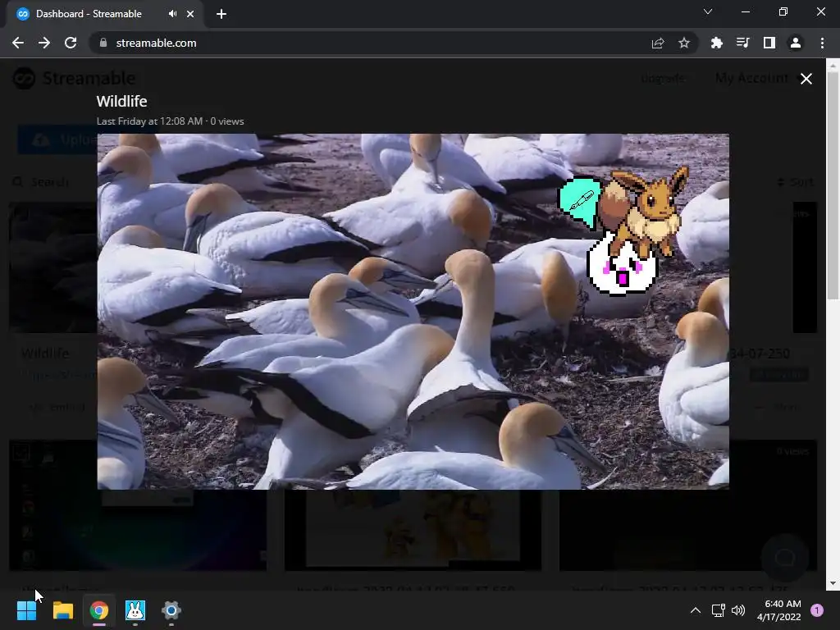
Task: Go back to previous page
Action: tap(18, 43)
